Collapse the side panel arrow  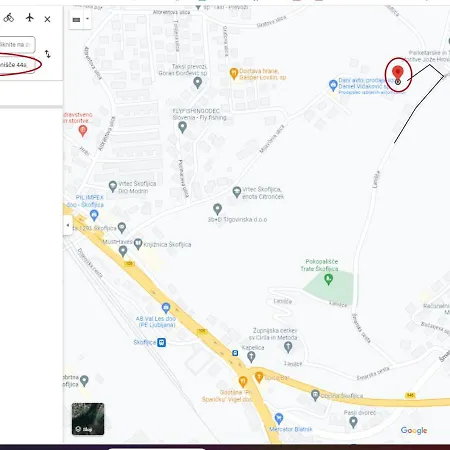[x=68, y=225]
